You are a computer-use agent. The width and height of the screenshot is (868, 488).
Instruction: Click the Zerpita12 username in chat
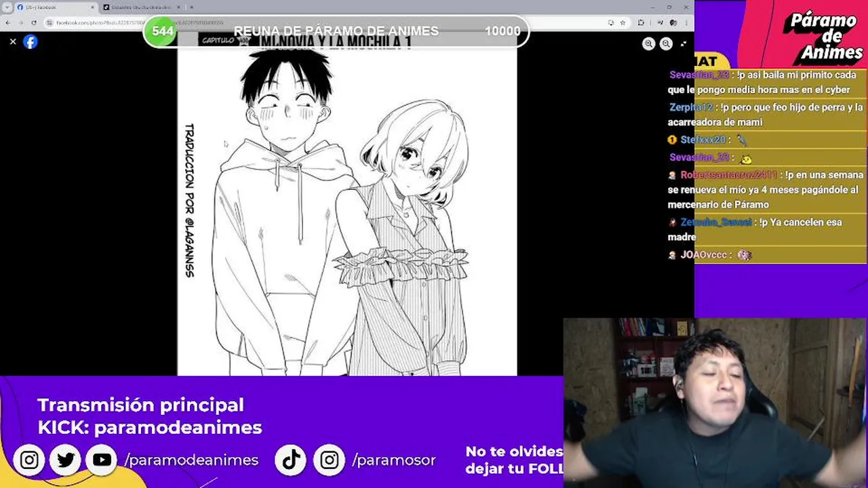691,107
